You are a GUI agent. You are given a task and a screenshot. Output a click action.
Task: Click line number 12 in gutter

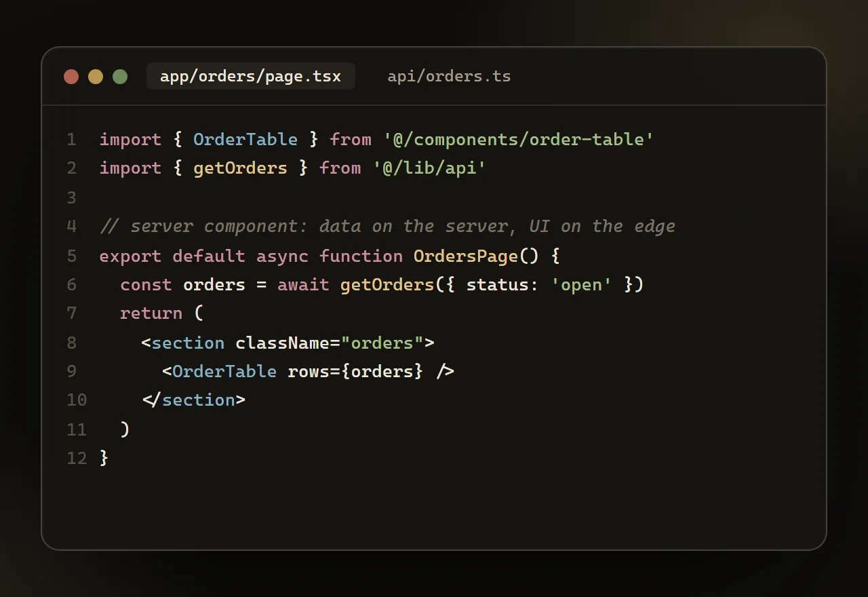click(x=77, y=458)
